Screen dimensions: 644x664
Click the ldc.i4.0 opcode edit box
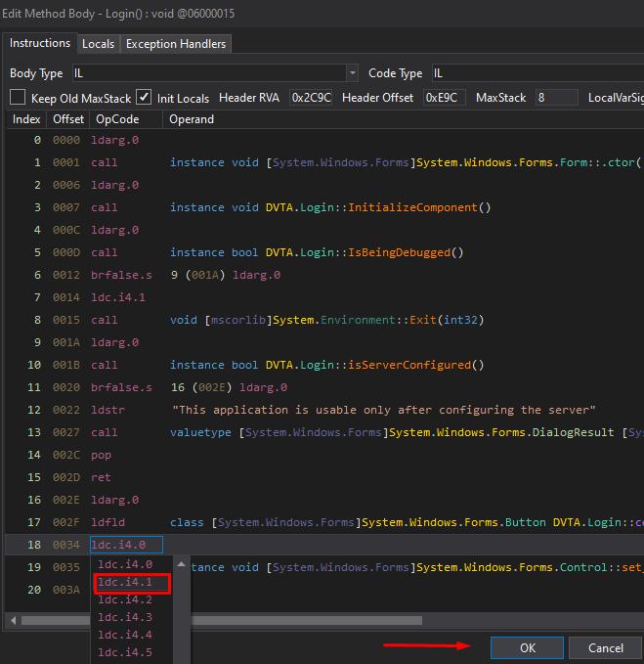pos(126,545)
